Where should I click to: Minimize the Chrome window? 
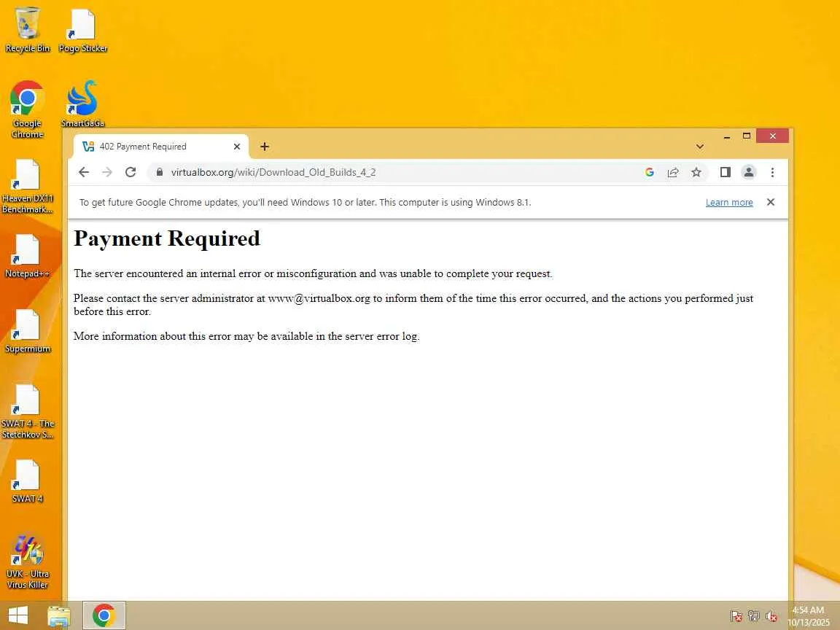click(x=726, y=136)
